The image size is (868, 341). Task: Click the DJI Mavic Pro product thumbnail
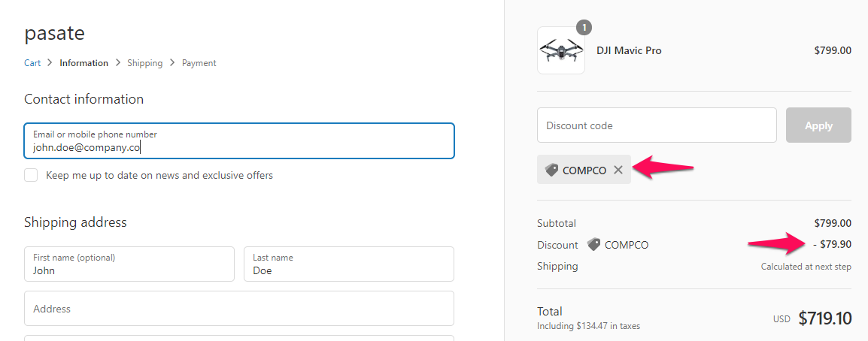point(560,51)
